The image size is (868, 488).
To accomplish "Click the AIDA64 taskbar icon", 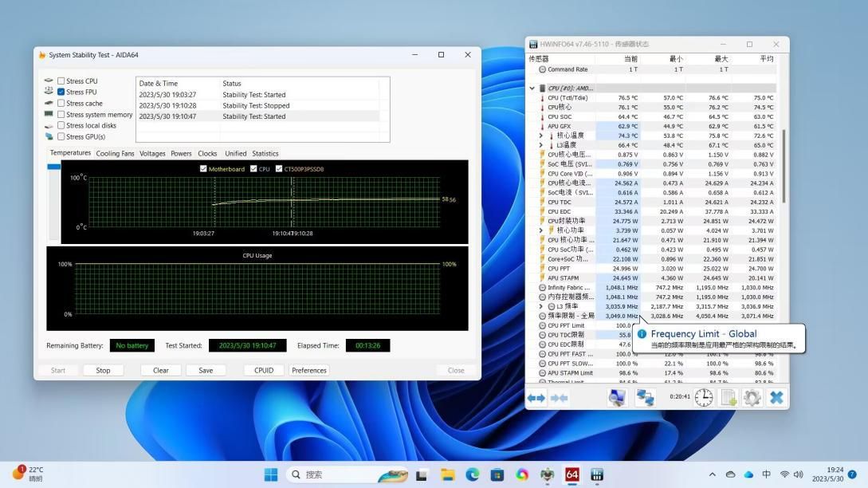I will click(x=571, y=474).
